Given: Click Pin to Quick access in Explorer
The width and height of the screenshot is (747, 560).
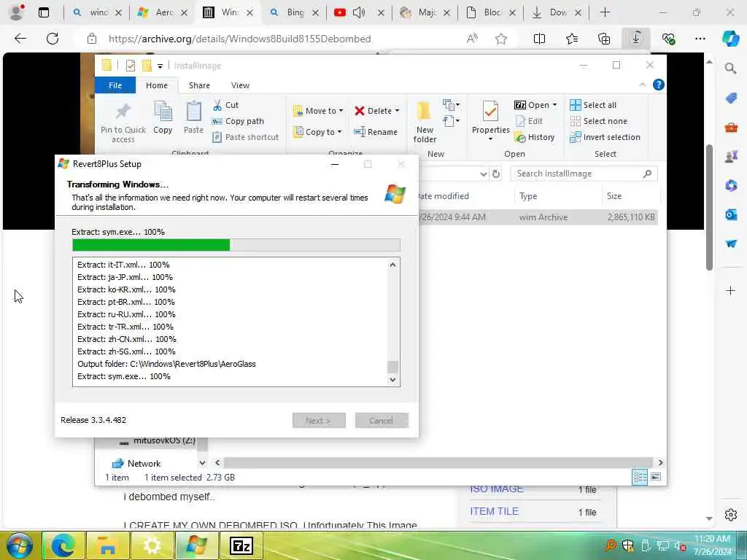Looking at the screenshot, I should [x=123, y=122].
